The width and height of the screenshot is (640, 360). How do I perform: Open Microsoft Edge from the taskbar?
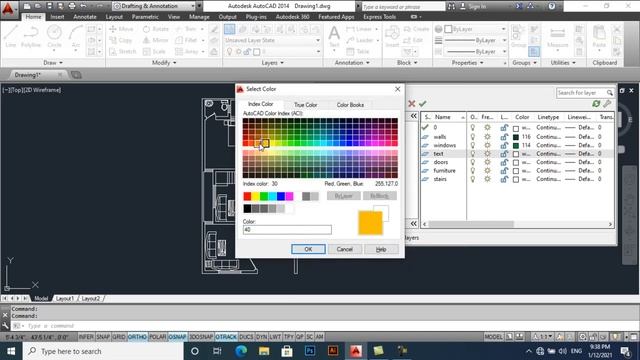pyautogui.click(x=241, y=351)
